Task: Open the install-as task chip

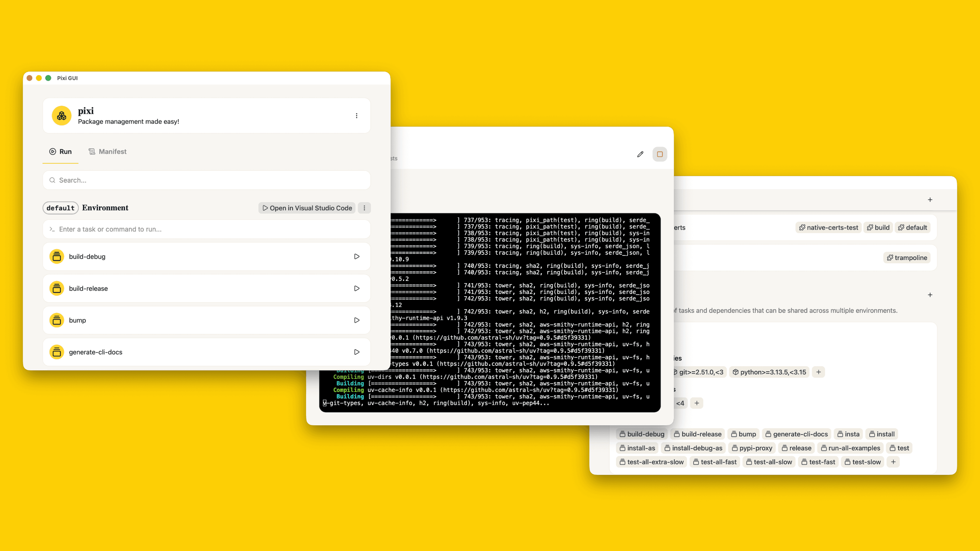Action: point(637,448)
